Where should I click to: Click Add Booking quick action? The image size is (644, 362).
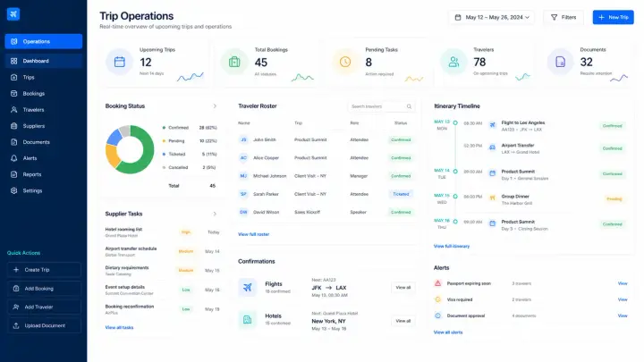click(44, 289)
